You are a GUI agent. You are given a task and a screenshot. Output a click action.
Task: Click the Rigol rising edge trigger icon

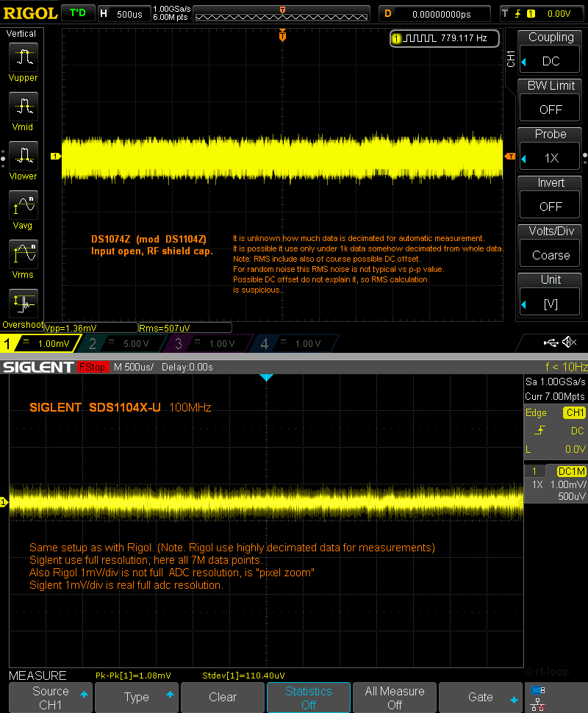pos(518,14)
